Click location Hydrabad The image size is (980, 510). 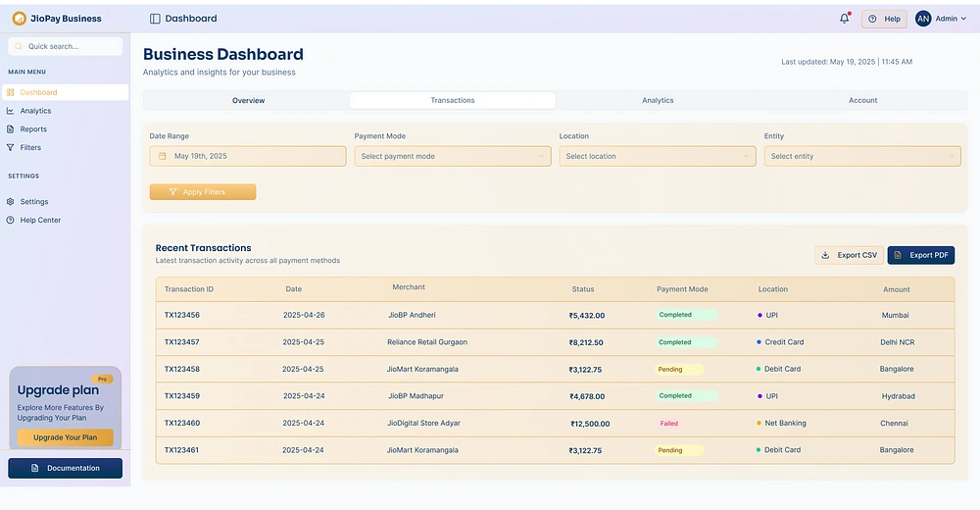pyautogui.click(x=898, y=397)
